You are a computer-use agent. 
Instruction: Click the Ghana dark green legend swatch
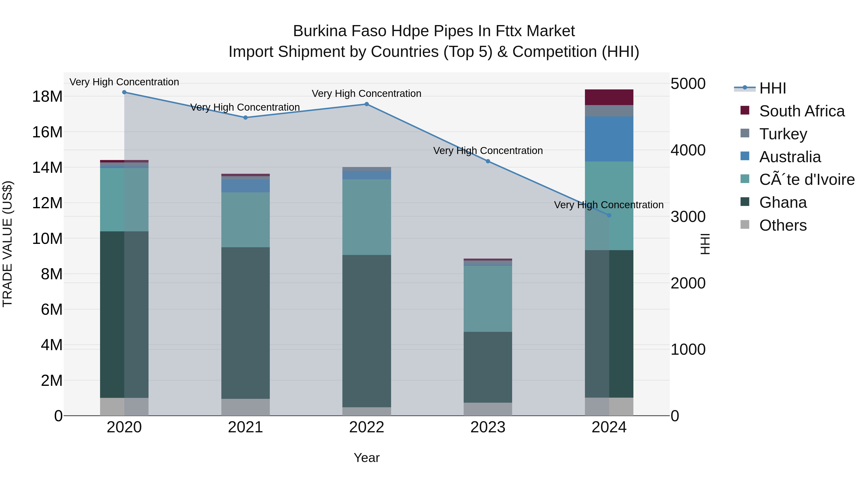point(745,202)
